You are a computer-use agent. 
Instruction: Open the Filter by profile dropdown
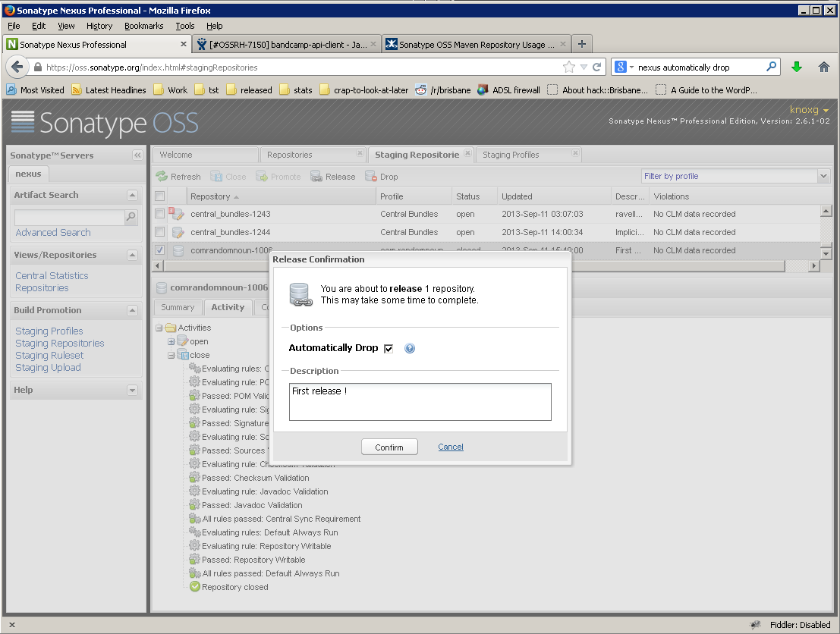pyautogui.click(x=823, y=176)
